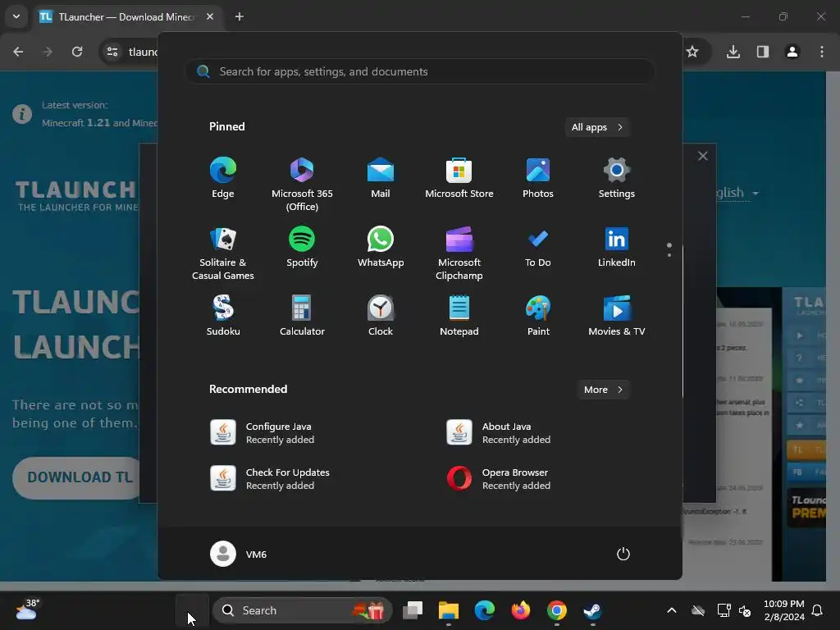840x630 pixels.
Task: Open Task View on taskbar
Action: pos(413,610)
